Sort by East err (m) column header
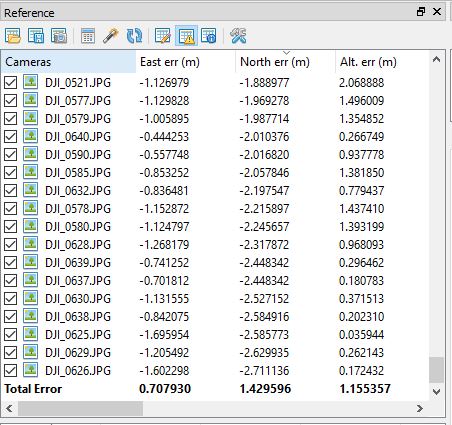This screenshot has width=452, height=425. [x=186, y=62]
